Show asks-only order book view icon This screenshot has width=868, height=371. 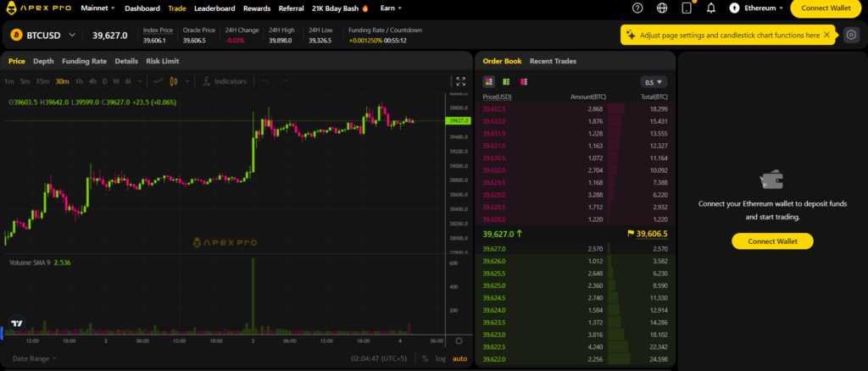point(524,82)
